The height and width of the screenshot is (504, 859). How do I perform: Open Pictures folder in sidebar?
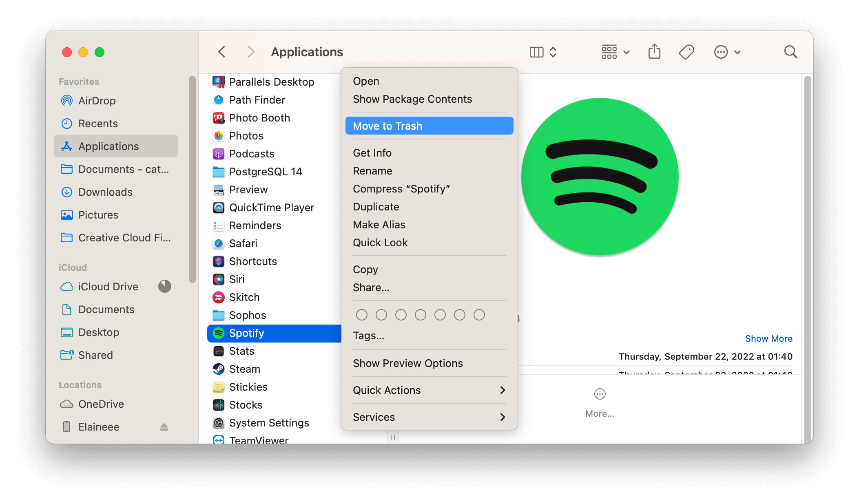[116, 215]
